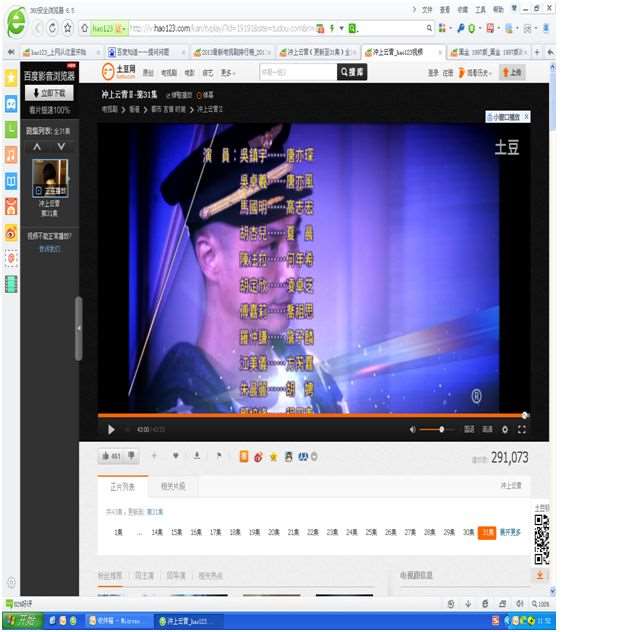This screenshot has height=632, width=640.
Task: Click the zoom 100% status bar control
Action: click(x=540, y=604)
